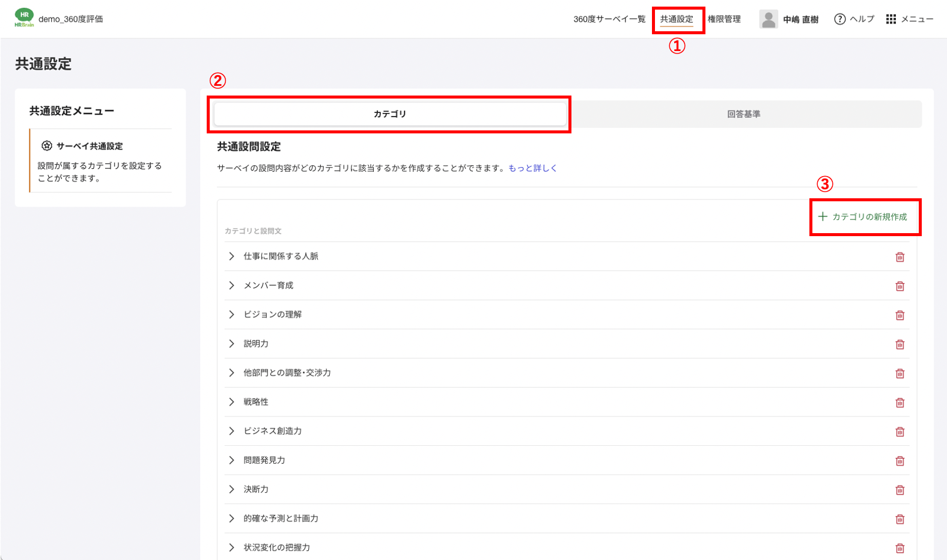947x560 pixels.
Task: Open the メニュー grid icon
Action: click(x=891, y=19)
